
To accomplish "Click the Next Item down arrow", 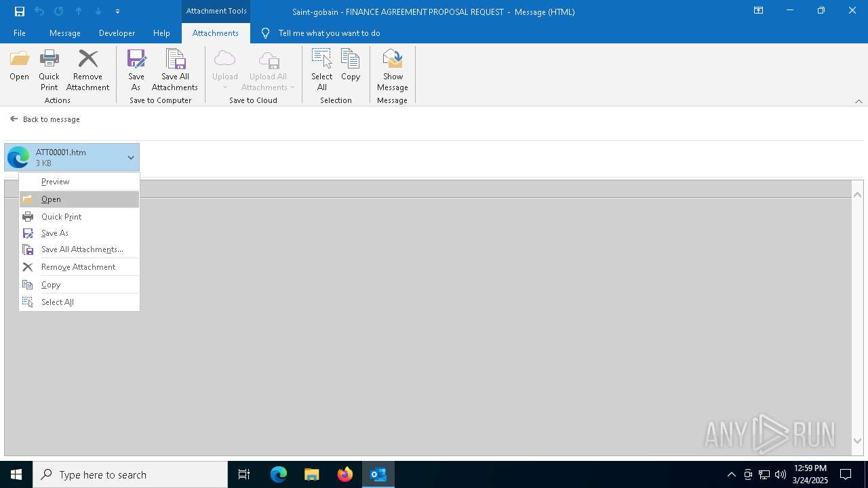I will click(x=98, y=12).
